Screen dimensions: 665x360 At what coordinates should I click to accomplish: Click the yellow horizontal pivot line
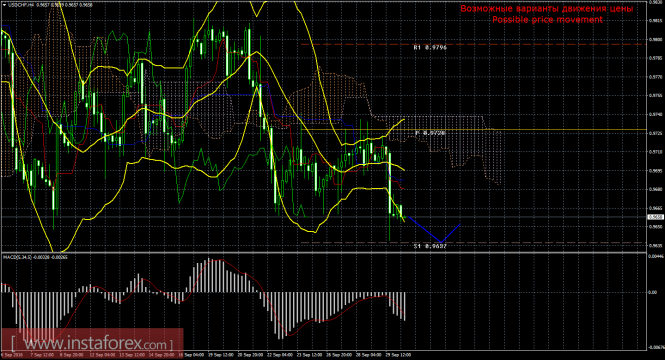coord(474,129)
